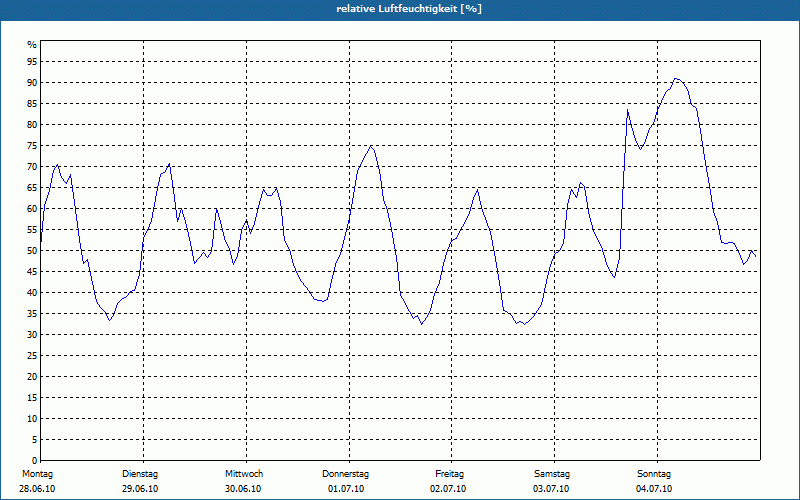This screenshot has width=800, height=500.
Task: Select the Mittwoch day label
Action: (x=244, y=474)
